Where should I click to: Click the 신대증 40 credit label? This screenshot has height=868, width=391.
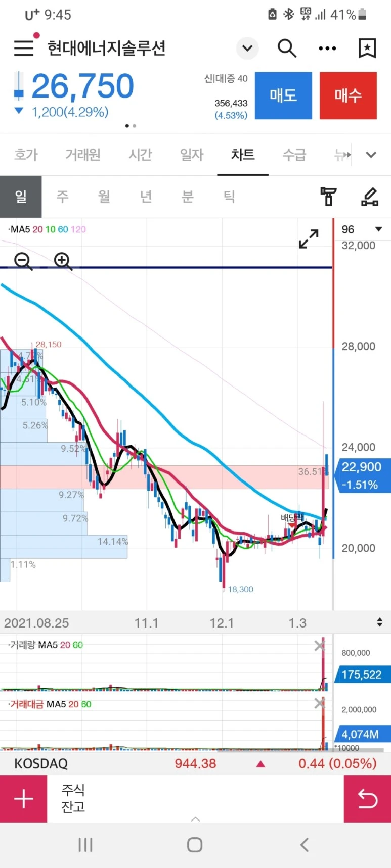[226, 78]
